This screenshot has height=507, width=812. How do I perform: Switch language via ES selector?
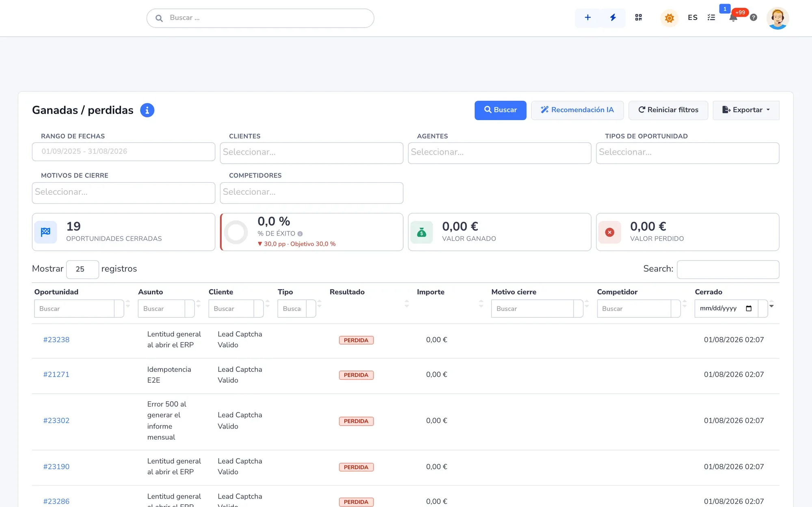click(x=693, y=17)
